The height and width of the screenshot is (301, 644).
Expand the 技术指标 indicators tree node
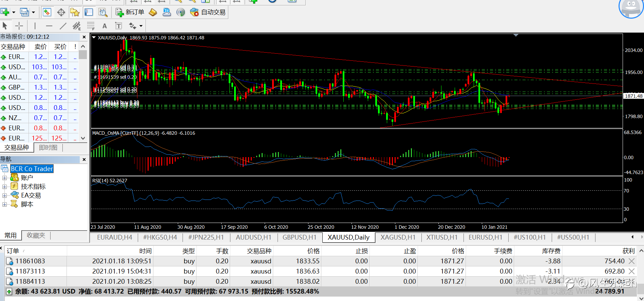coord(4,187)
